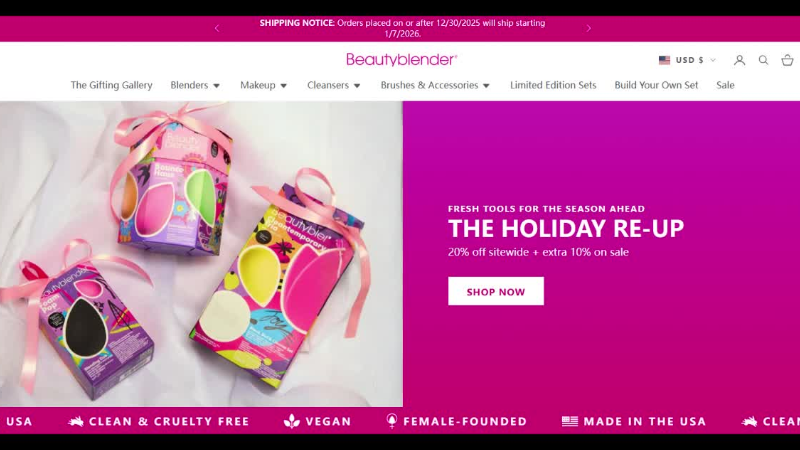Image resolution: width=800 pixels, height=450 pixels.
Task: Click the shipping notice announcement text
Action: click(x=402, y=29)
